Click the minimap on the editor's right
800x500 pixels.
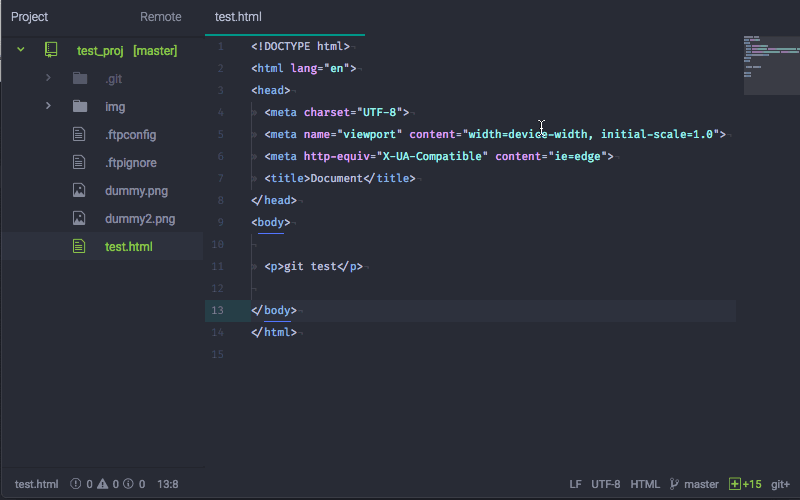click(768, 65)
